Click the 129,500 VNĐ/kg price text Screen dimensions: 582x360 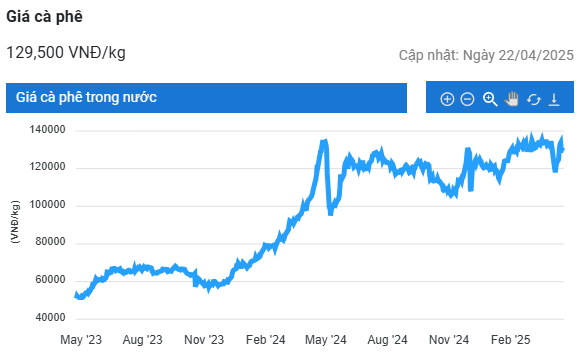point(66,52)
